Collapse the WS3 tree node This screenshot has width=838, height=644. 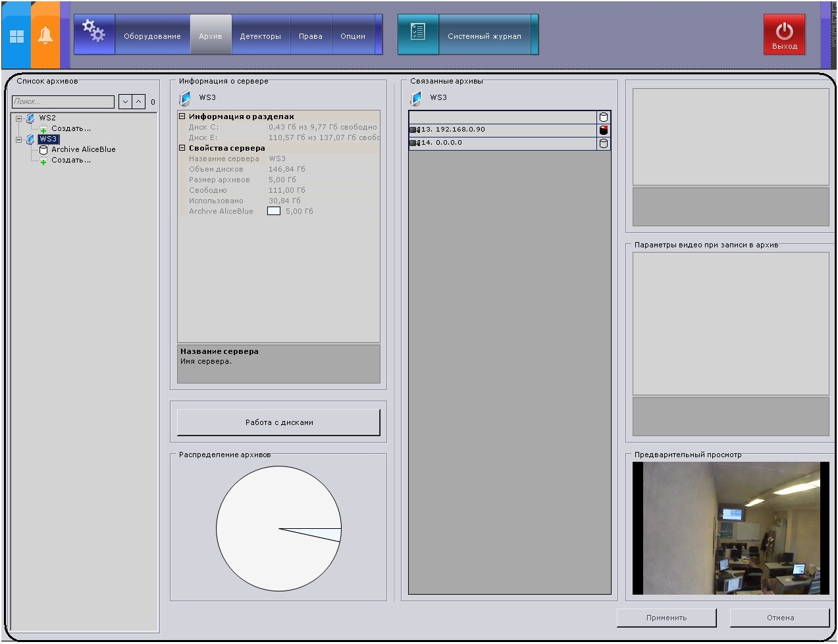19,139
